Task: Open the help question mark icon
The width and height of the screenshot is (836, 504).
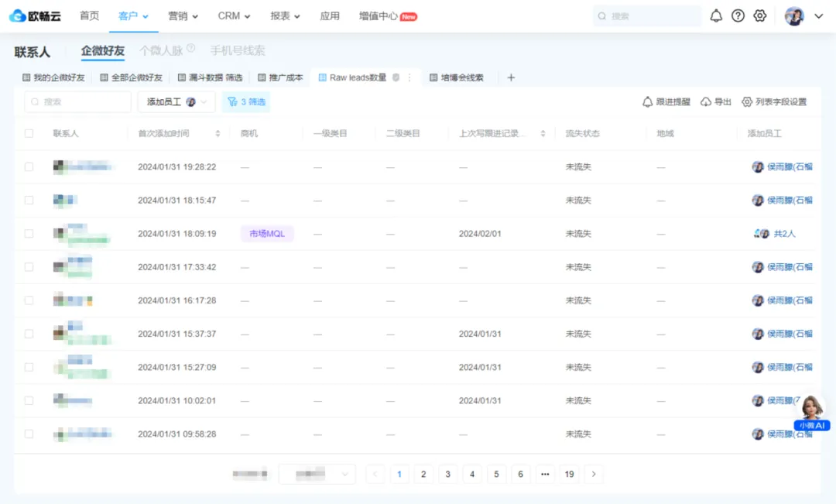Action: [738, 15]
